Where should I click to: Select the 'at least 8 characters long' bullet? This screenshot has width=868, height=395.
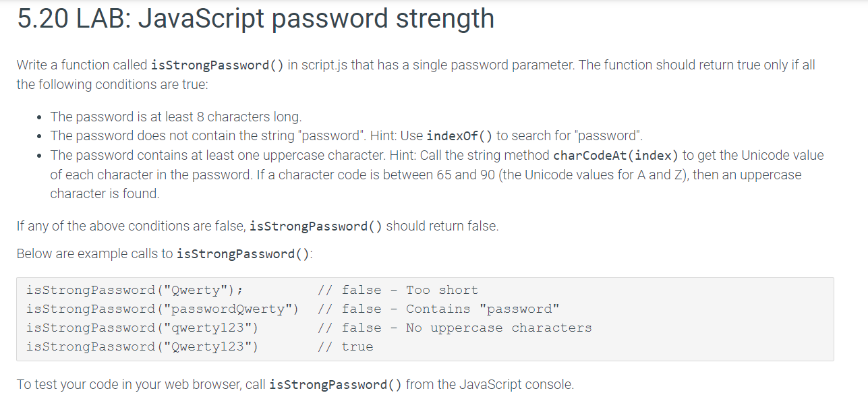pyautogui.click(x=176, y=117)
